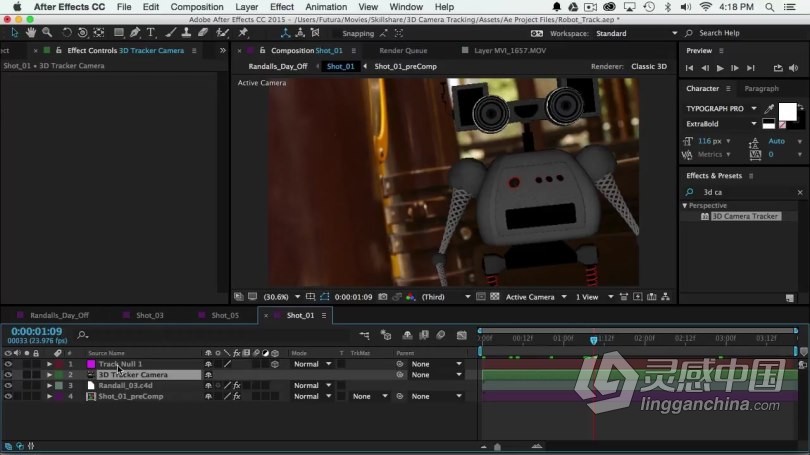The image size is (810, 455).
Task: Open resolution (Third) dropdown
Action: 446,297
